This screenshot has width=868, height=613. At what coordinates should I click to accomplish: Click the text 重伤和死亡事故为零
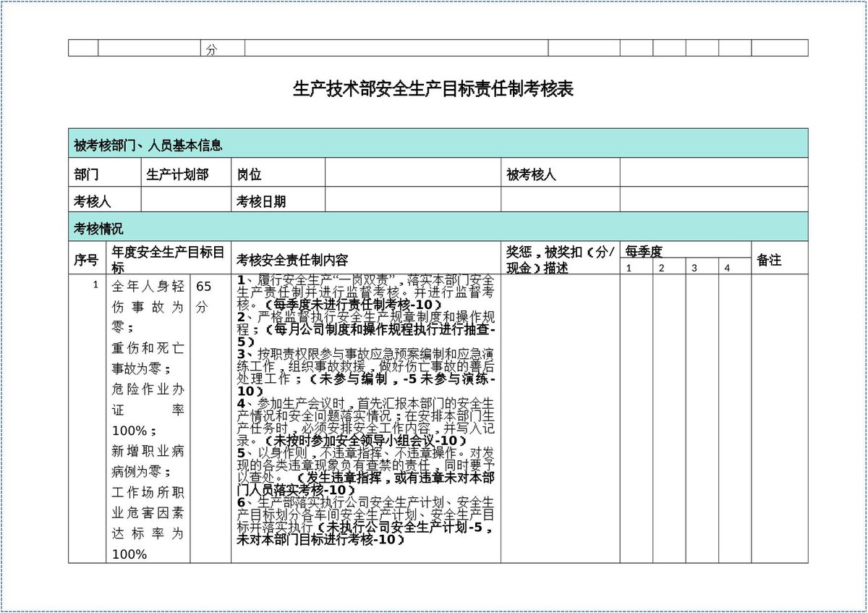148,358
